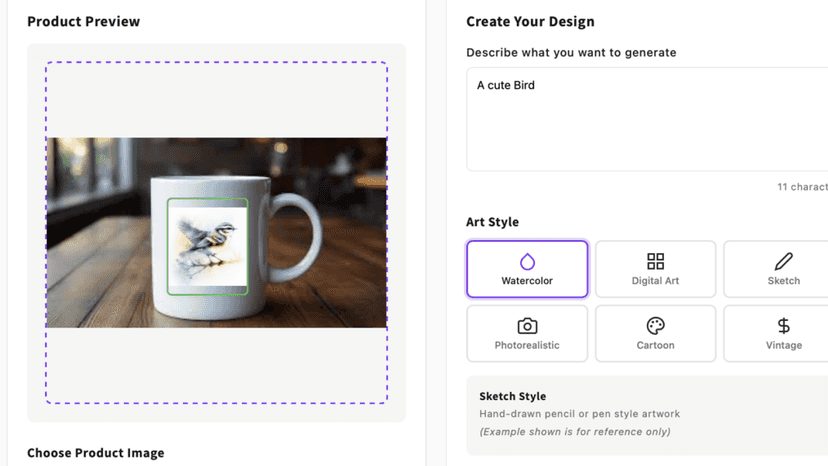Pick the Vintage style label
The height and width of the screenshot is (466, 828).
click(784, 346)
